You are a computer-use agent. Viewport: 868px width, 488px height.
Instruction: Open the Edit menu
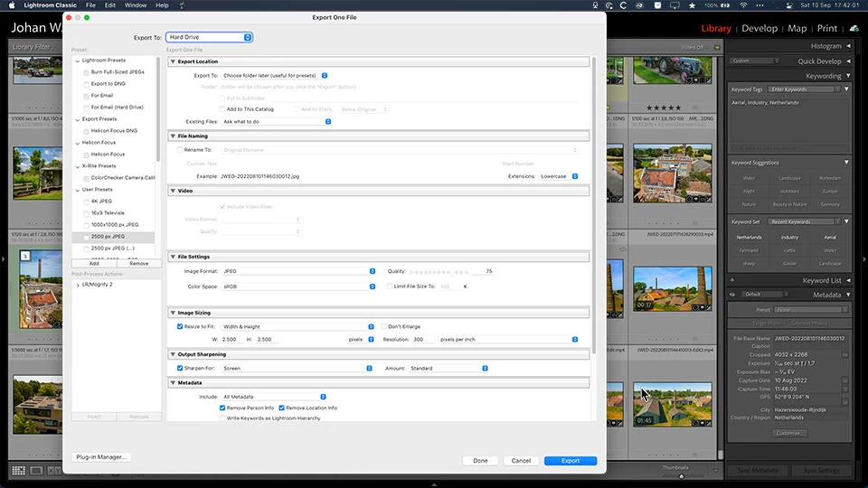[110, 5]
